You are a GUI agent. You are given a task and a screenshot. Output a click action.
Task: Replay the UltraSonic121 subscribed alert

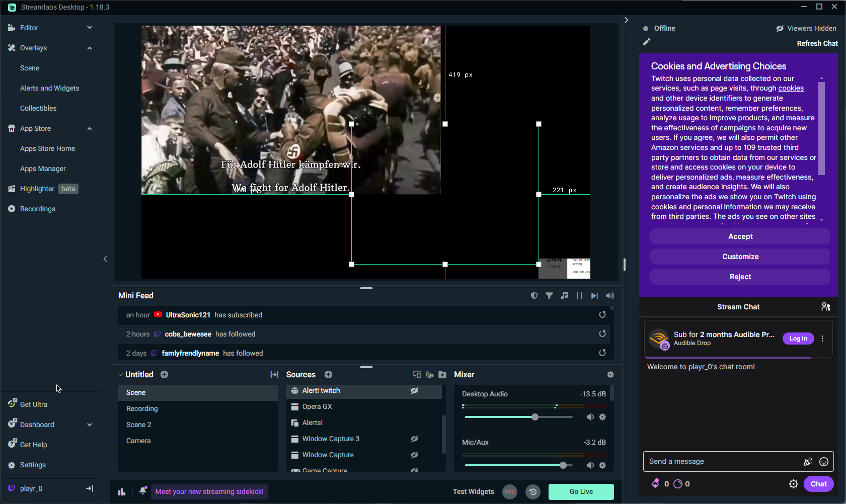click(x=602, y=314)
